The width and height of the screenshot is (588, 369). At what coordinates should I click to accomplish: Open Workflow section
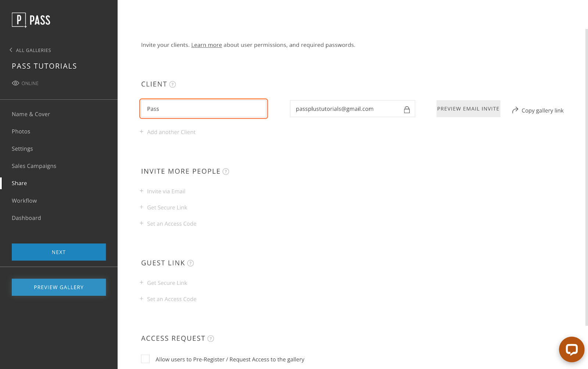coord(24,201)
